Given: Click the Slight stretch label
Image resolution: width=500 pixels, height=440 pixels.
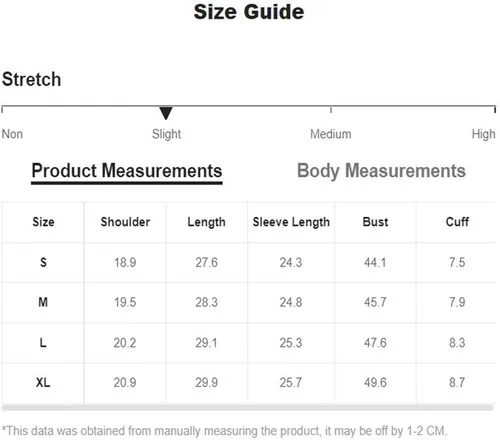Looking at the screenshot, I should pos(166,134).
